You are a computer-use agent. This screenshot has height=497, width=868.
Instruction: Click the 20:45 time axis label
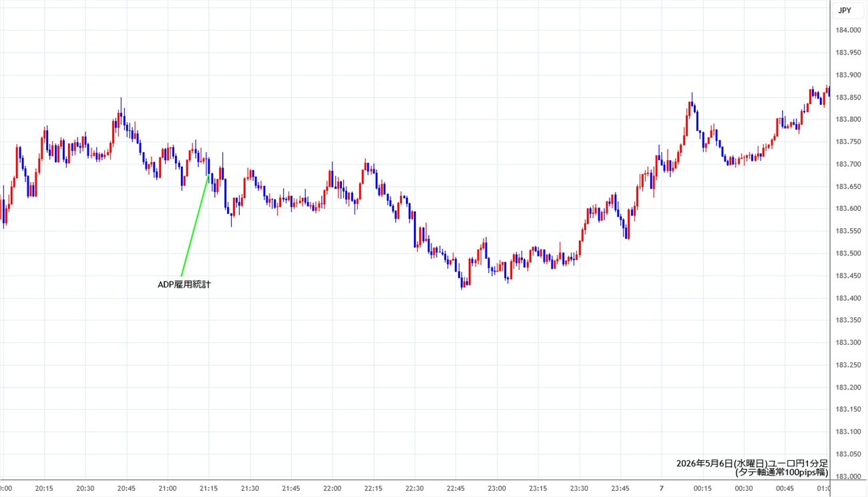coord(126,488)
